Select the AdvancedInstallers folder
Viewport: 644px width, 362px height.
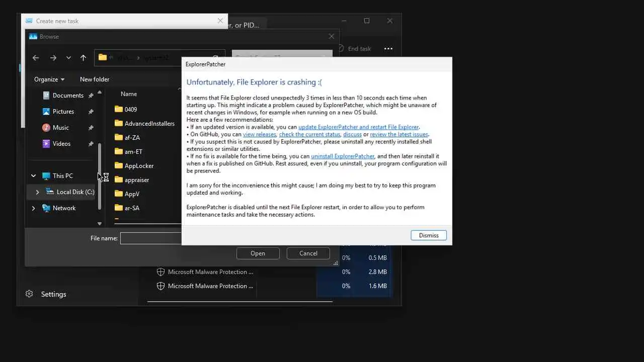(149, 123)
